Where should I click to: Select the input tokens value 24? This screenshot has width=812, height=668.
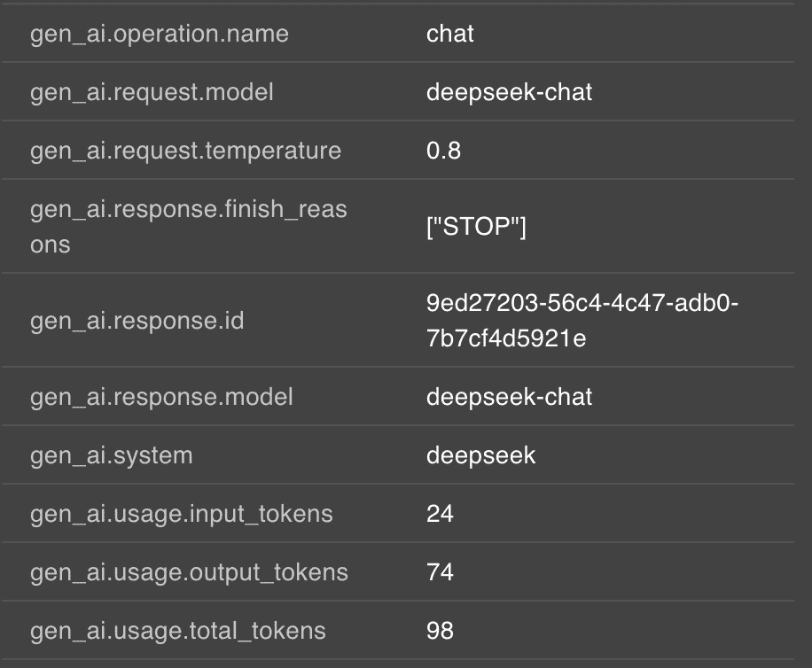point(440,514)
